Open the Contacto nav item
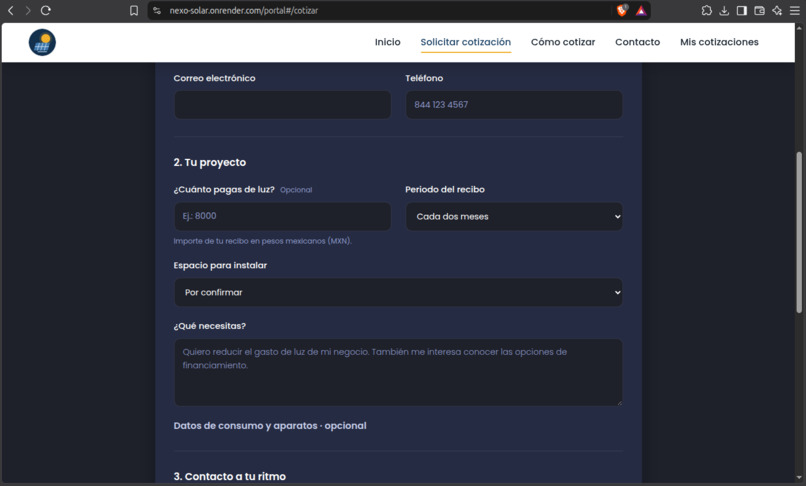Image resolution: width=806 pixels, height=486 pixels. pyautogui.click(x=637, y=42)
